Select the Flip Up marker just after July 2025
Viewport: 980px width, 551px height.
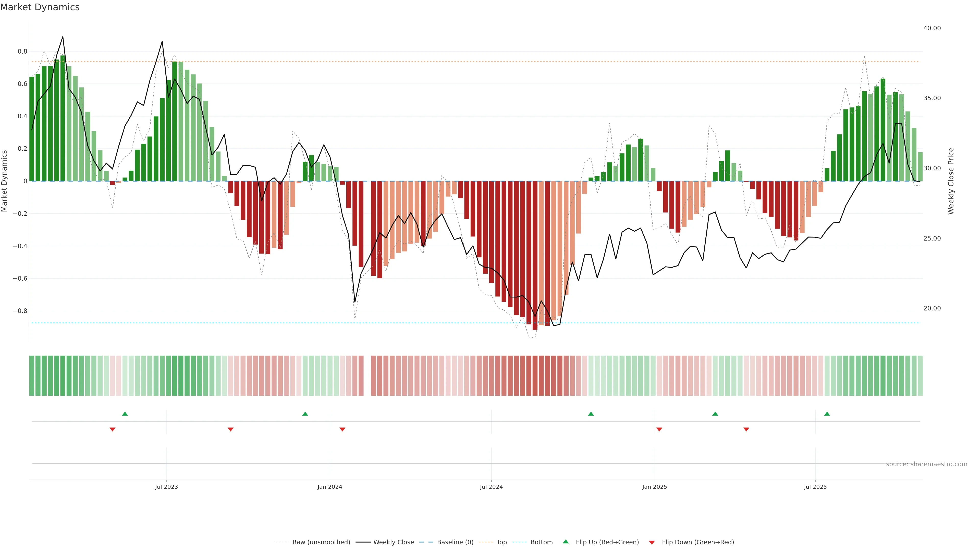point(827,414)
